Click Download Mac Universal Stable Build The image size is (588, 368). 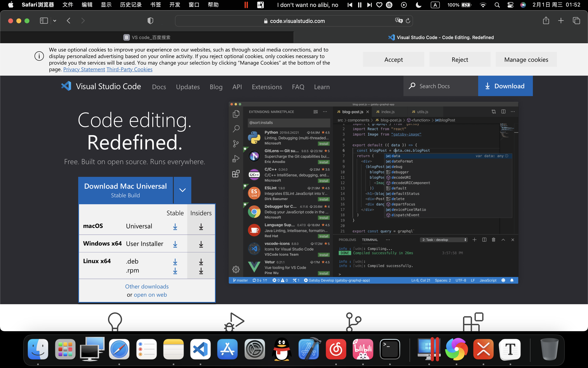tap(125, 190)
